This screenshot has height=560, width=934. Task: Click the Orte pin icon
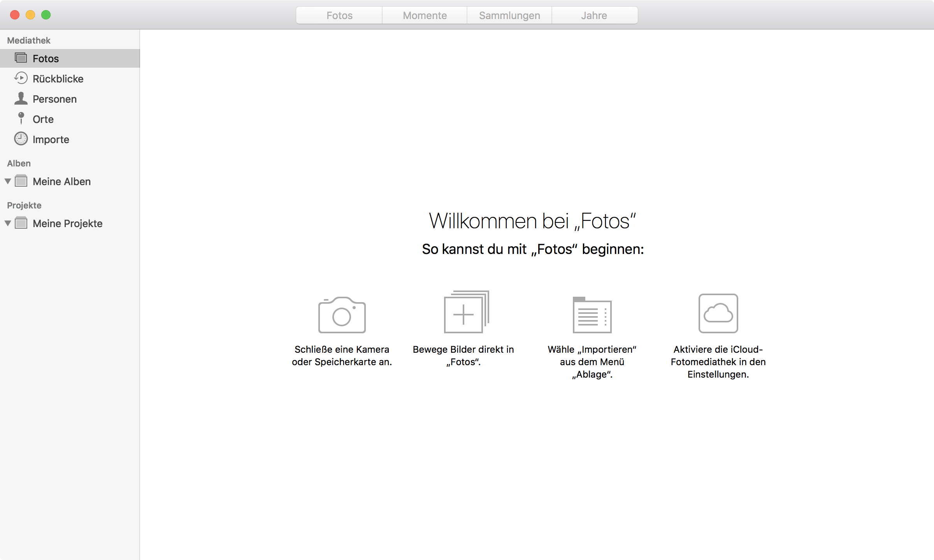[21, 119]
